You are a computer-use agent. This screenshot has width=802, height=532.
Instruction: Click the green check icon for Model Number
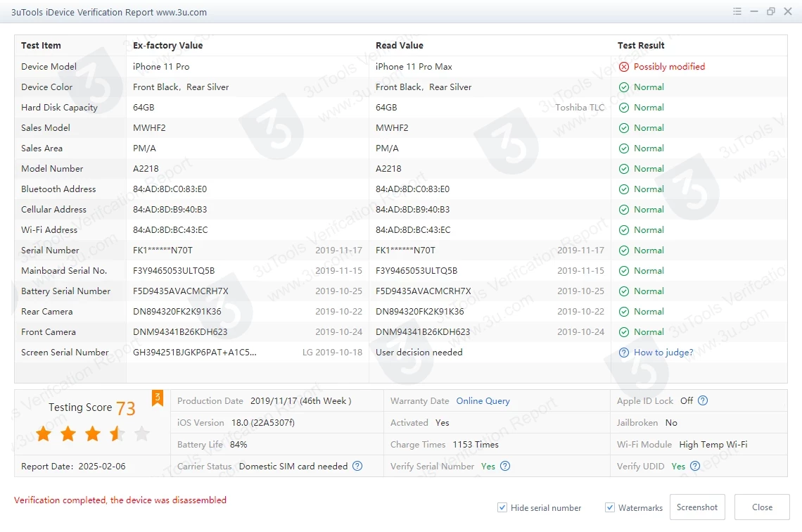[x=624, y=169]
